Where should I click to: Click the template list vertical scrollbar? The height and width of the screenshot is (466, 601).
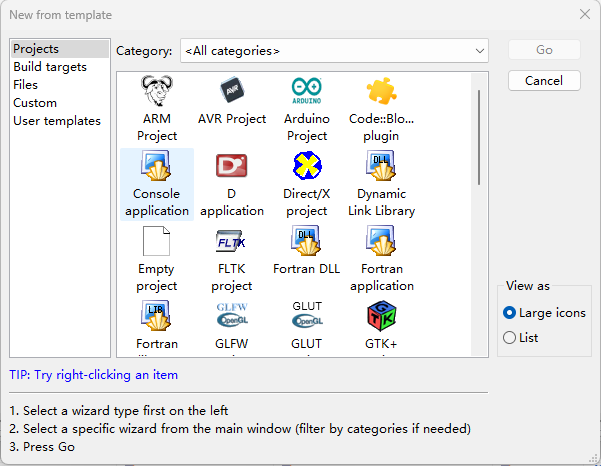point(479,137)
